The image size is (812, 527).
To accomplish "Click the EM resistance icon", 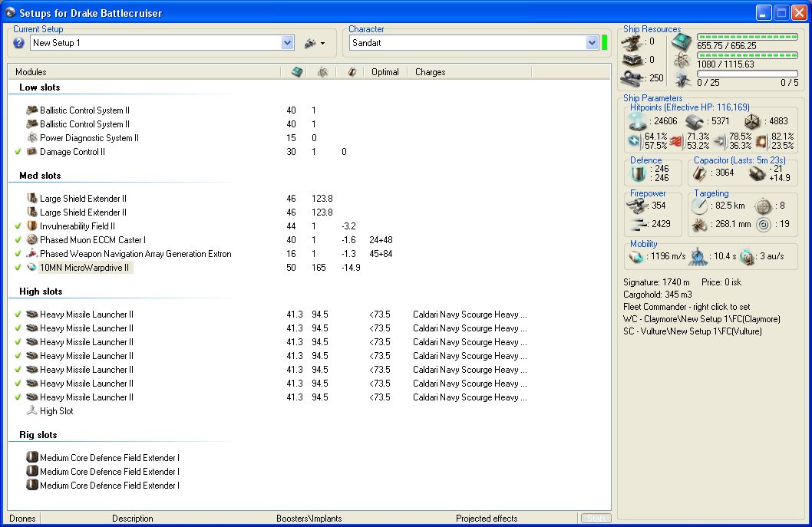I will 635,141.
